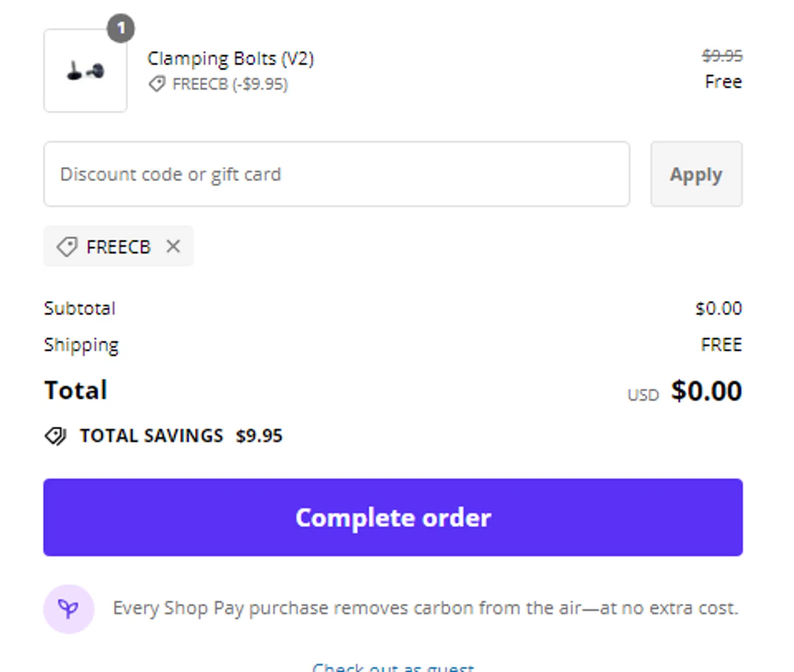Click the tag icon beside FREECB (-$9.95)
794x672 pixels.
pyautogui.click(x=157, y=84)
